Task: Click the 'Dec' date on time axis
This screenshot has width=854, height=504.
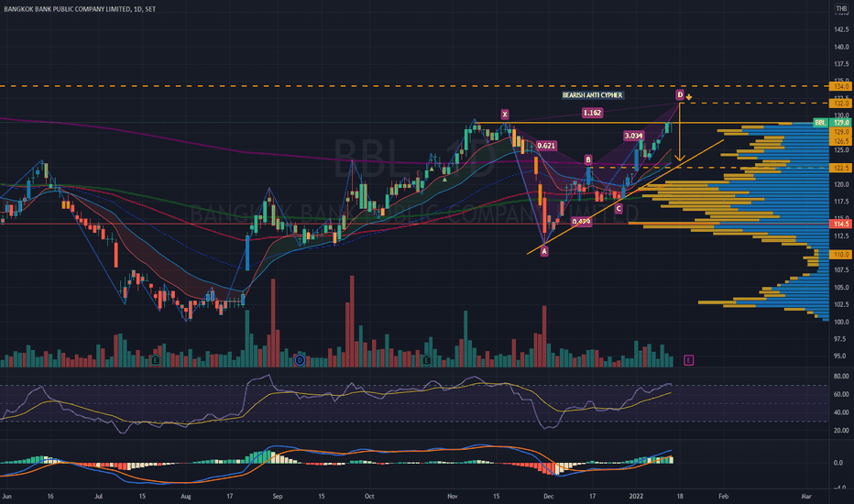Action: 549,497
